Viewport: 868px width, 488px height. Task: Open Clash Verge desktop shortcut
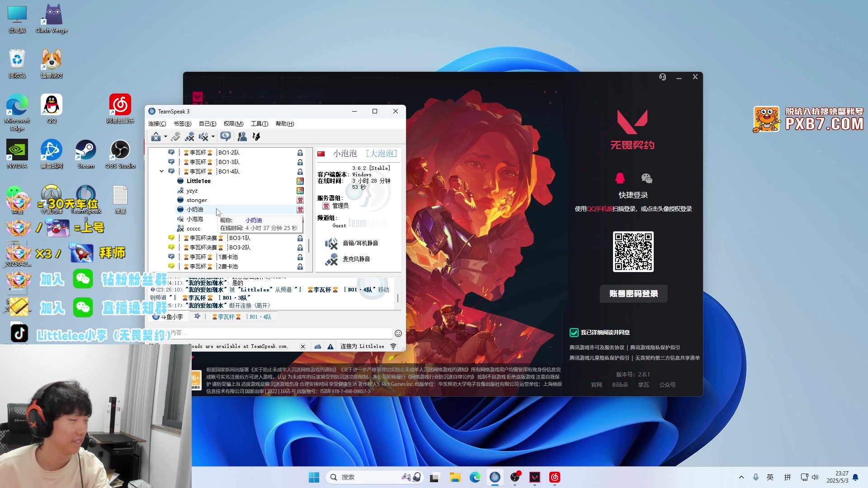pyautogui.click(x=52, y=18)
